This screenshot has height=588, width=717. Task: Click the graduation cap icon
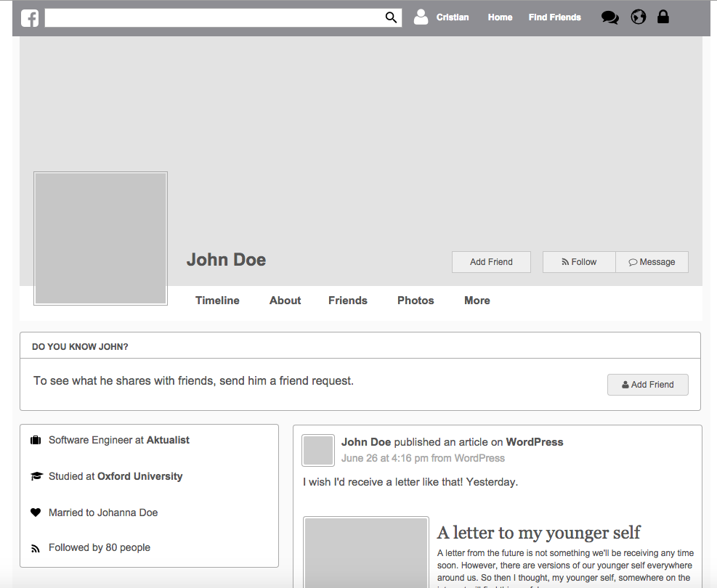36,476
